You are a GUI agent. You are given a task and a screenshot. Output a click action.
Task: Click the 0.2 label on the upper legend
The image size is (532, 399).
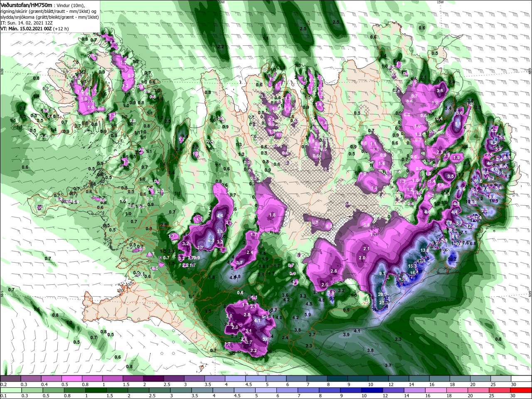4,384
